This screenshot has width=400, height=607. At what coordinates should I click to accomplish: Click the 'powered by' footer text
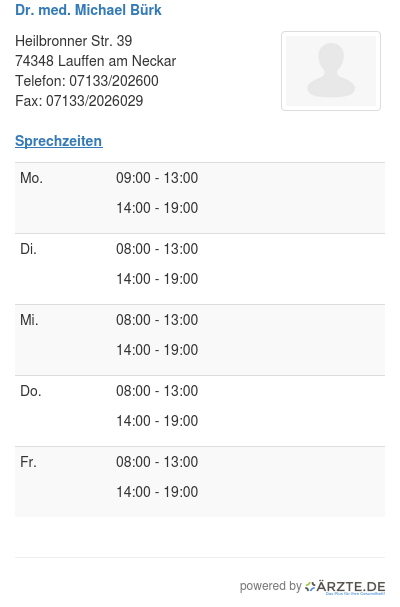tap(270, 586)
